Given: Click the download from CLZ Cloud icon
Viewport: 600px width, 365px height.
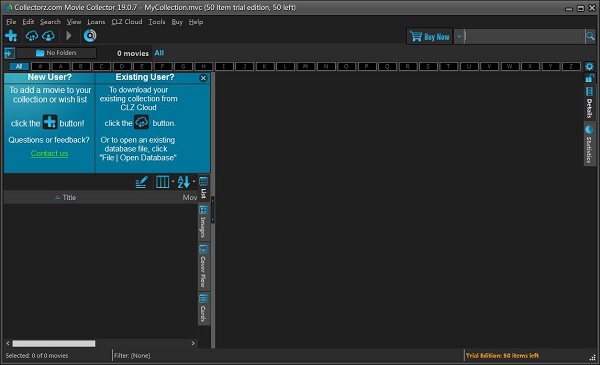Looking at the screenshot, I should click(x=49, y=36).
